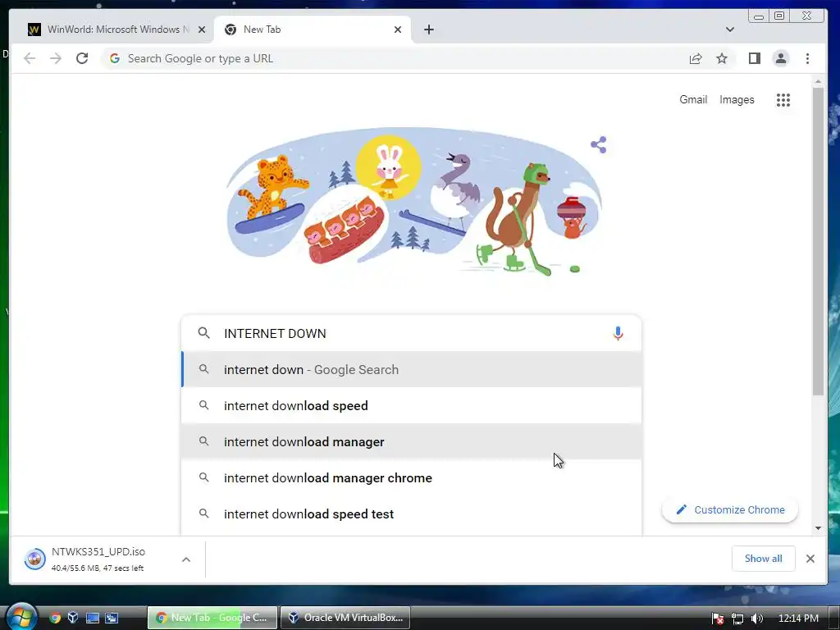The image size is (840, 630).
Task: Click the INTERNET DOWN search box
Action: [412, 333]
